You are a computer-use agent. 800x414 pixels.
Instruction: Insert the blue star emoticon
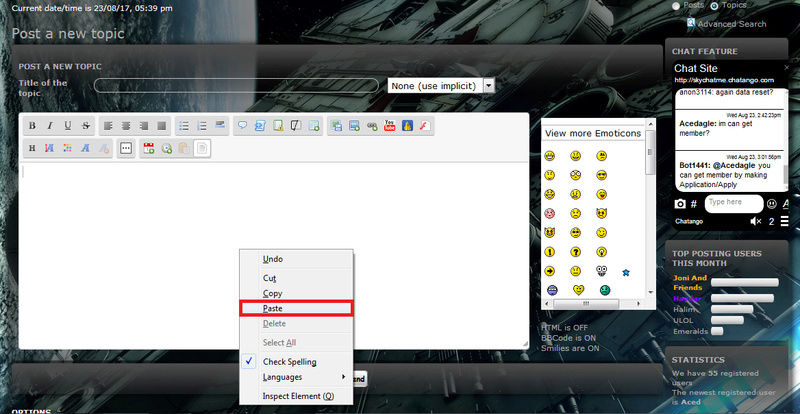626,273
